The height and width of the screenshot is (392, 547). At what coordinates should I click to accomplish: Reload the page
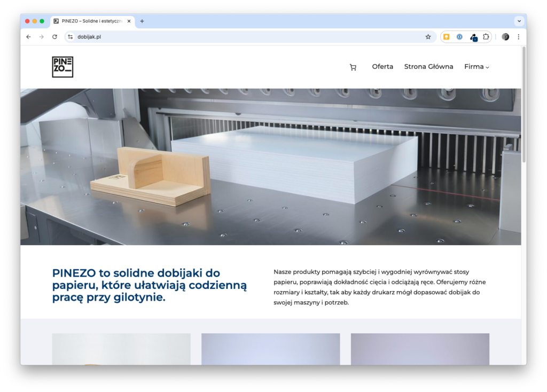[54, 37]
